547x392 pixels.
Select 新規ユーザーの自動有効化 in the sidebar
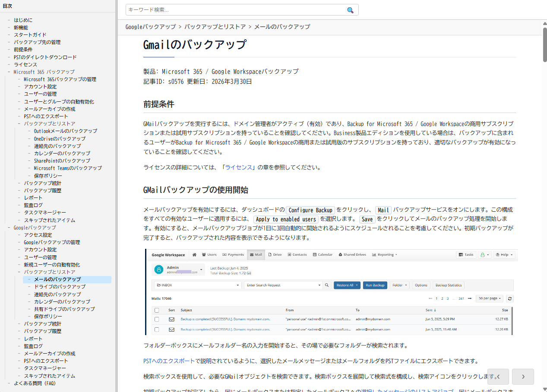coord(52,265)
